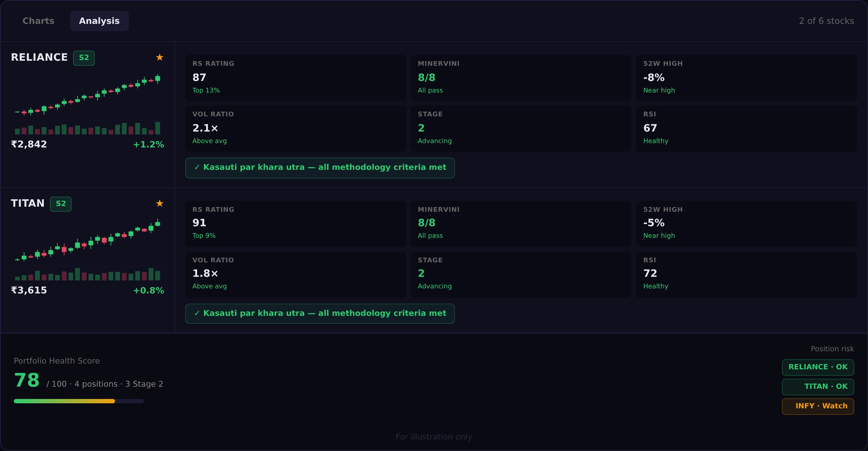Click the S2 stage badge beside TITAN

click(x=61, y=204)
